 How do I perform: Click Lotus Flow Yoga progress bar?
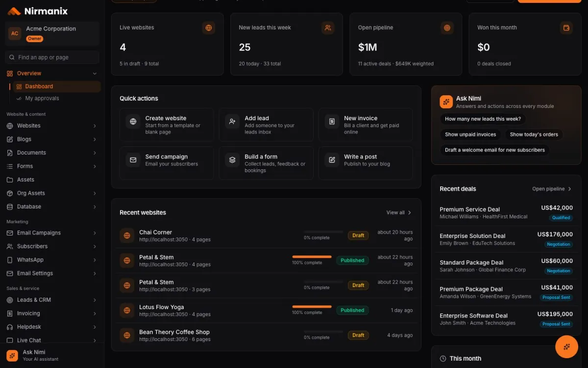(312, 307)
